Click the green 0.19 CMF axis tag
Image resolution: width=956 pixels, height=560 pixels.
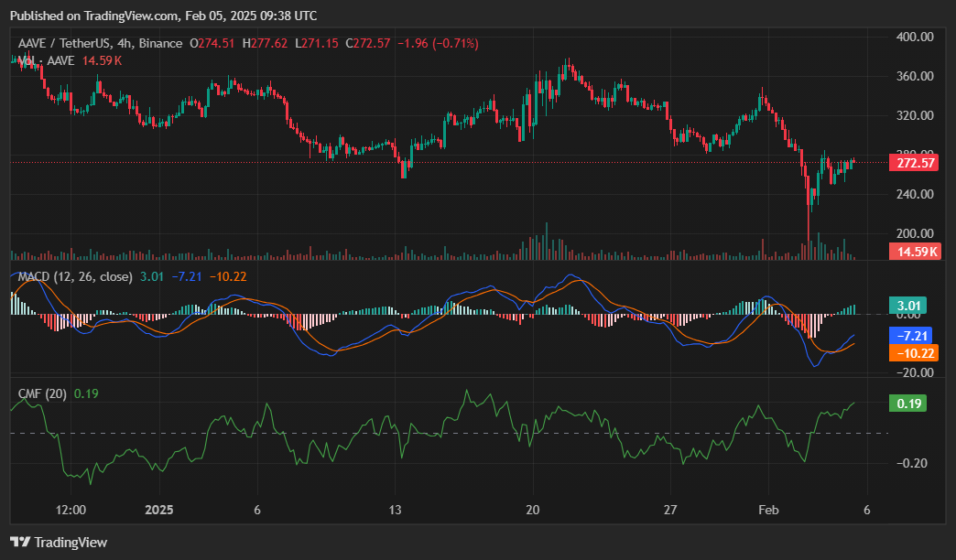coord(907,404)
